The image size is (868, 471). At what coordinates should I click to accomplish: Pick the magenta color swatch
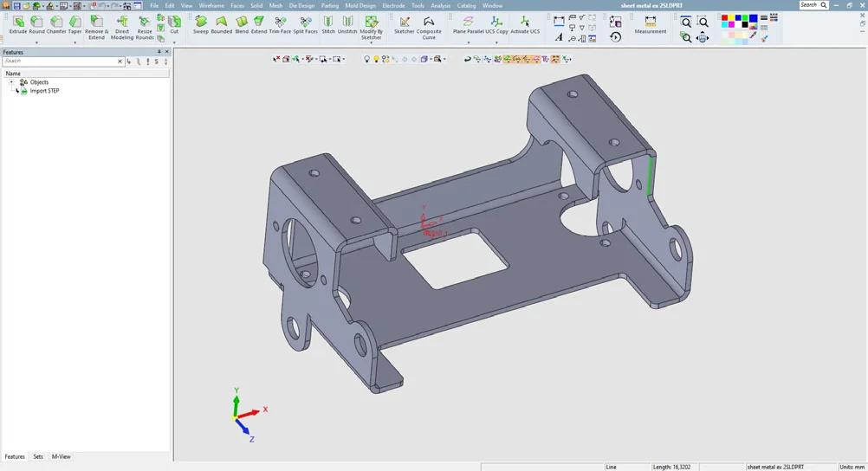click(x=732, y=25)
